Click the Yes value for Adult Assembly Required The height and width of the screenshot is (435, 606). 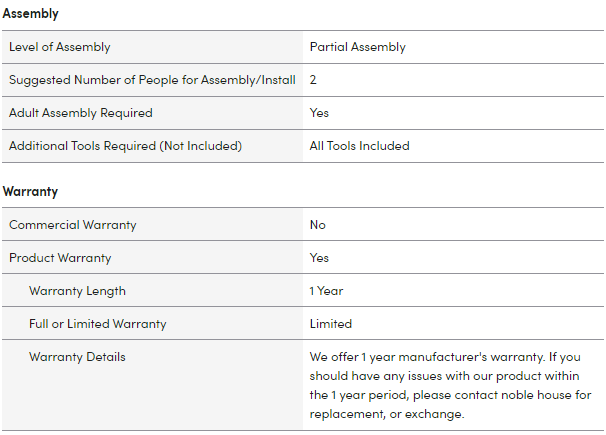click(x=319, y=113)
